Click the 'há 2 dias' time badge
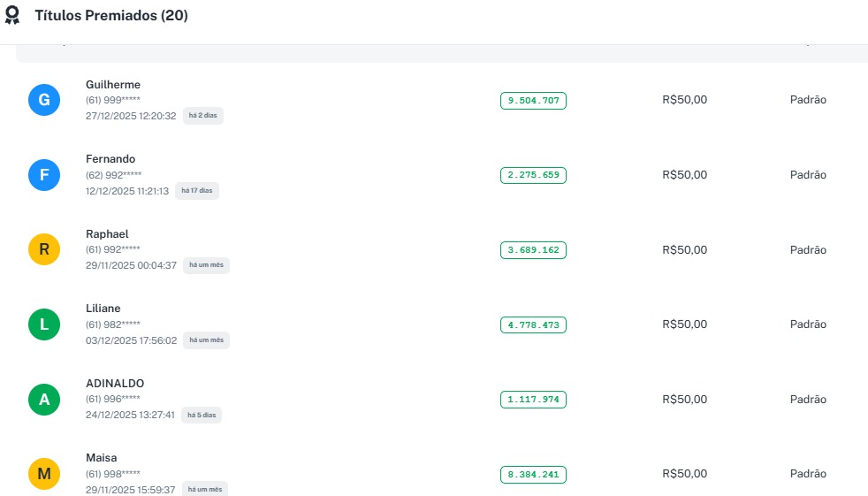The height and width of the screenshot is (496, 868). (x=203, y=116)
